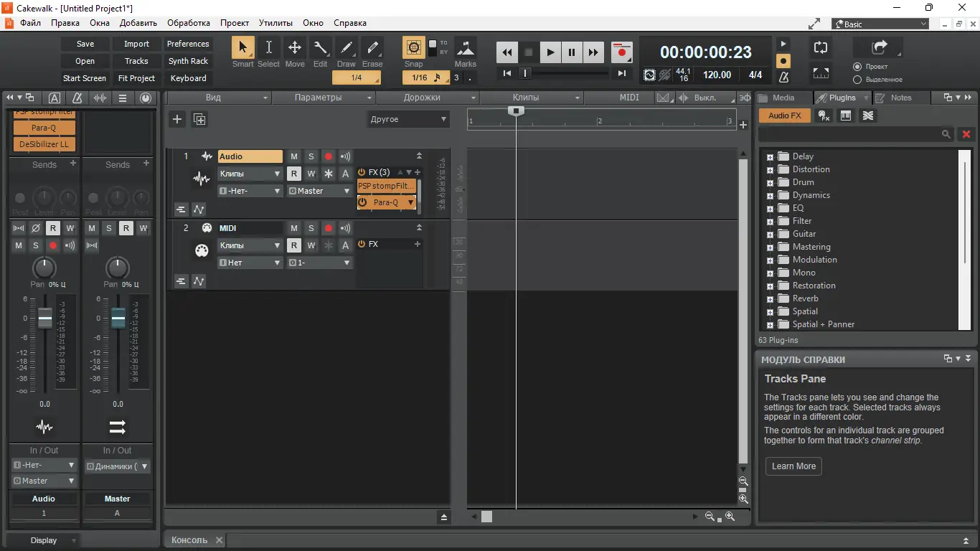The image size is (980, 551).
Task: Click the palette icon on the MIDI track
Action: pos(202,250)
